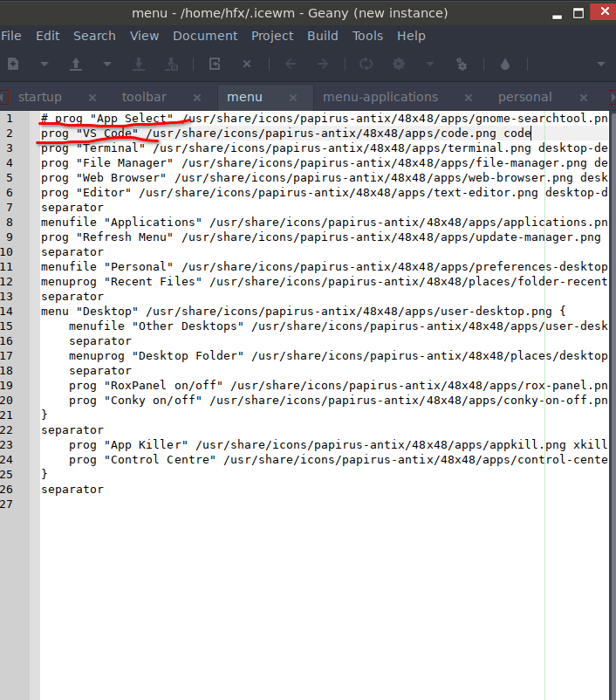This screenshot has width=616, height=700.
Task: Open the new-file template dropdown arrow
Action: point(44,65)
